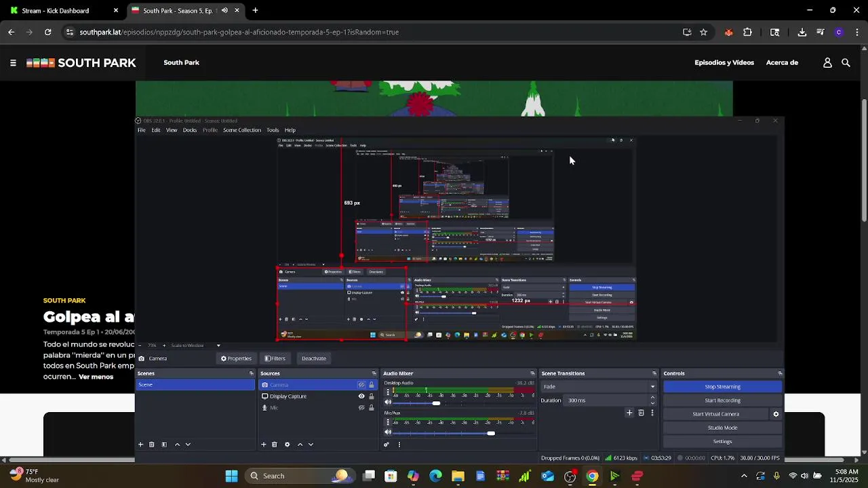Open the OBS Docks menu
The height and width of the screenshot is (488, 868).
point(190,130)
